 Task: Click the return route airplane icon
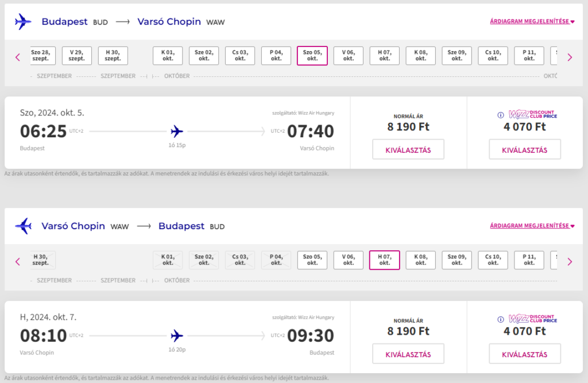coord(23,226)
